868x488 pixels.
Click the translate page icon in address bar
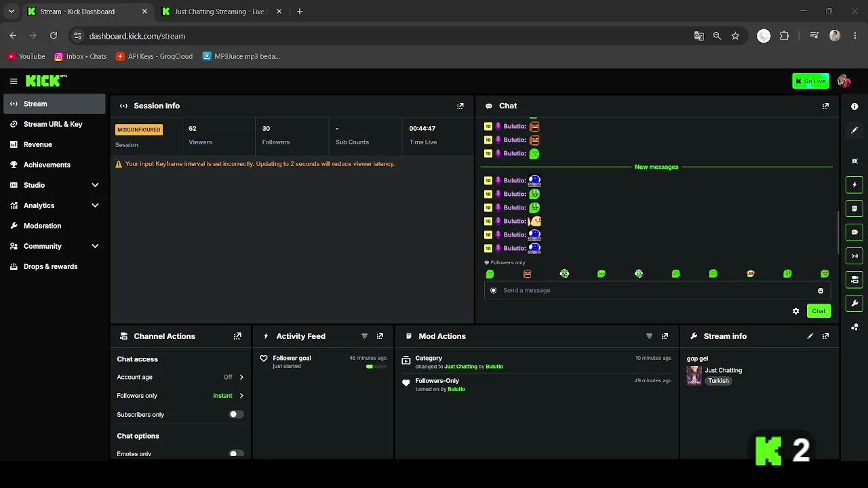click(x=698, y=36)
